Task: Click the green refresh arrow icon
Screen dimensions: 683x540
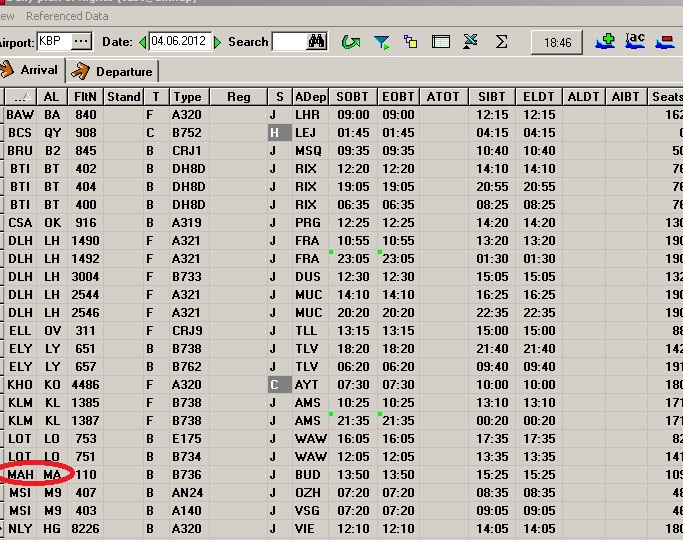Action: (350, 42)
